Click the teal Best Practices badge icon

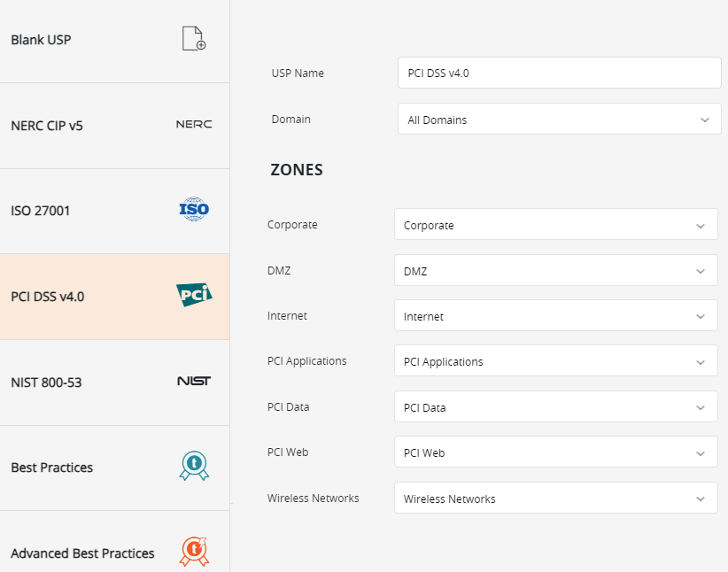[x=194, y=467]
